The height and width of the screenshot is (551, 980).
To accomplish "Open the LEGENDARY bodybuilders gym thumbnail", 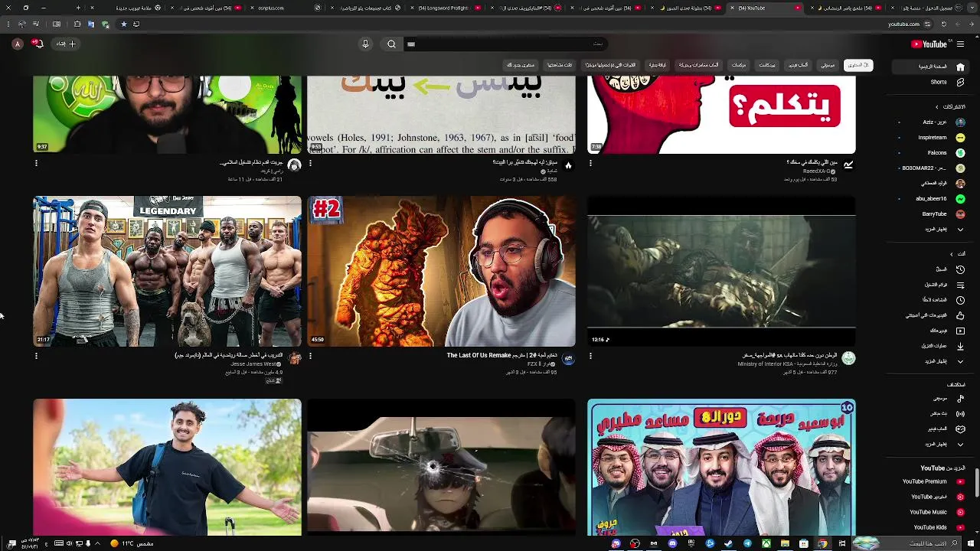I will [x=167, y=271].
